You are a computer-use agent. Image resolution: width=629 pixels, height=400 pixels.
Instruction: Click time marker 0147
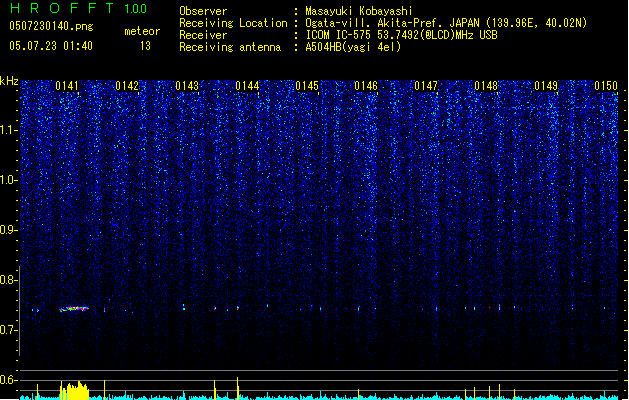[426, 86]
